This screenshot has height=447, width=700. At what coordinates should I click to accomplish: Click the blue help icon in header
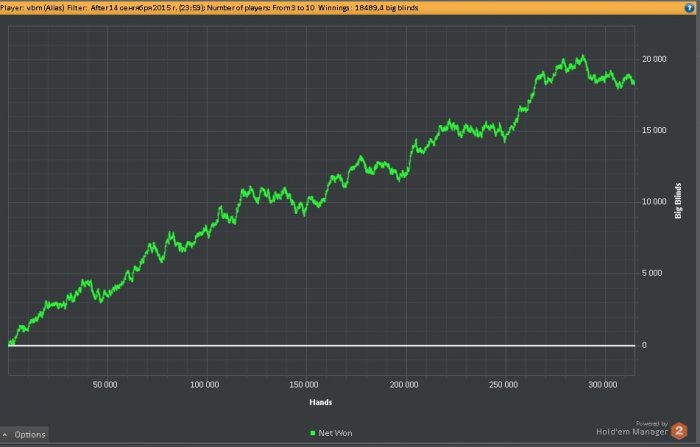click(x=689, y=7)
